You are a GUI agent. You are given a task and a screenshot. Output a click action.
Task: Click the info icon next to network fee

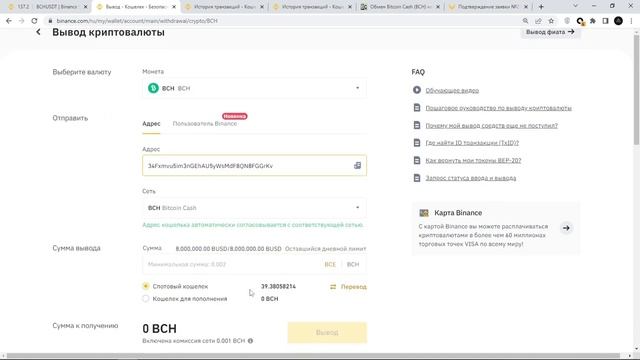click(x=250, y=341)
